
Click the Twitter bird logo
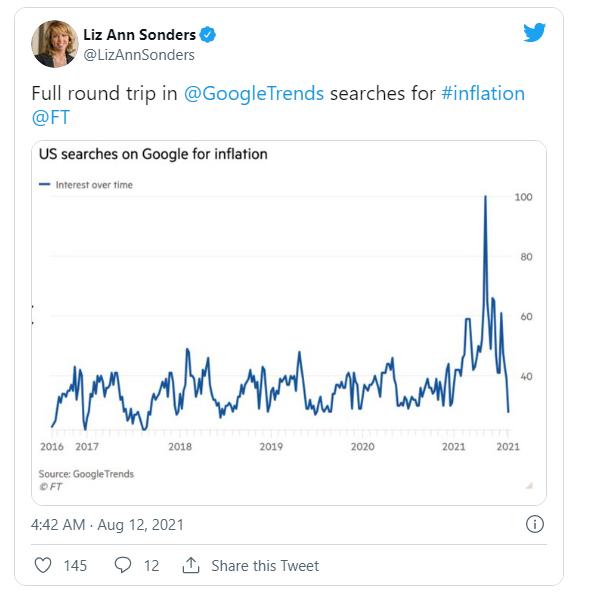[535, 33]
